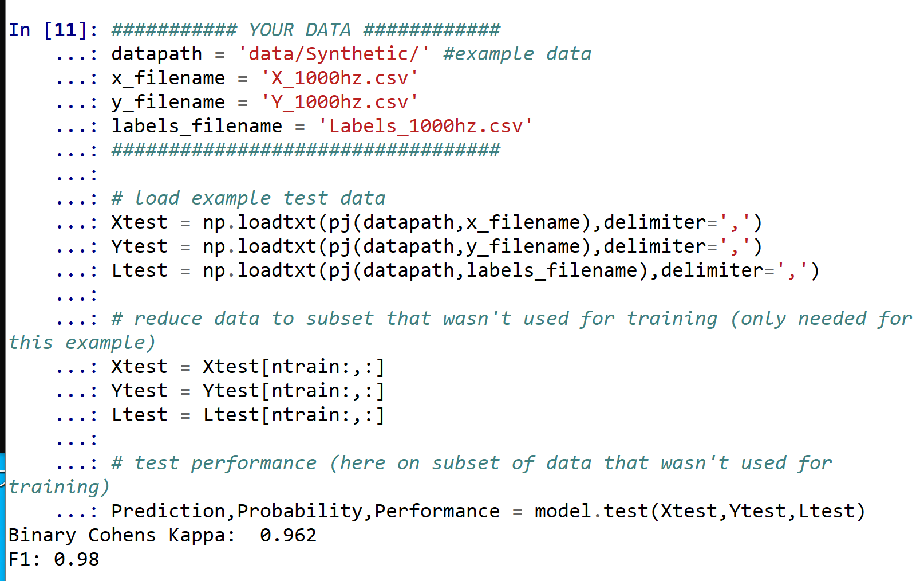Click the Ytest[ntrain:,:] slicing expression
This screenshot has height=581, width=924.
pos(294,391)
